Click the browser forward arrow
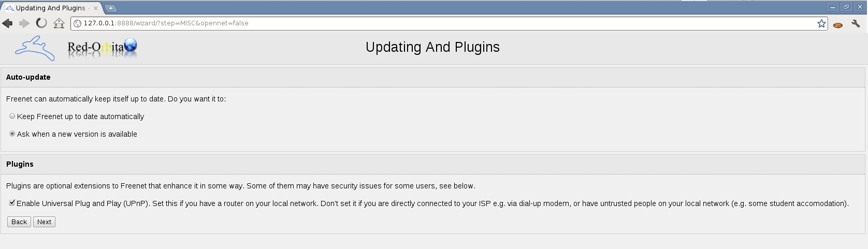This screenshot has width=868, height=249. pos(24,23)
